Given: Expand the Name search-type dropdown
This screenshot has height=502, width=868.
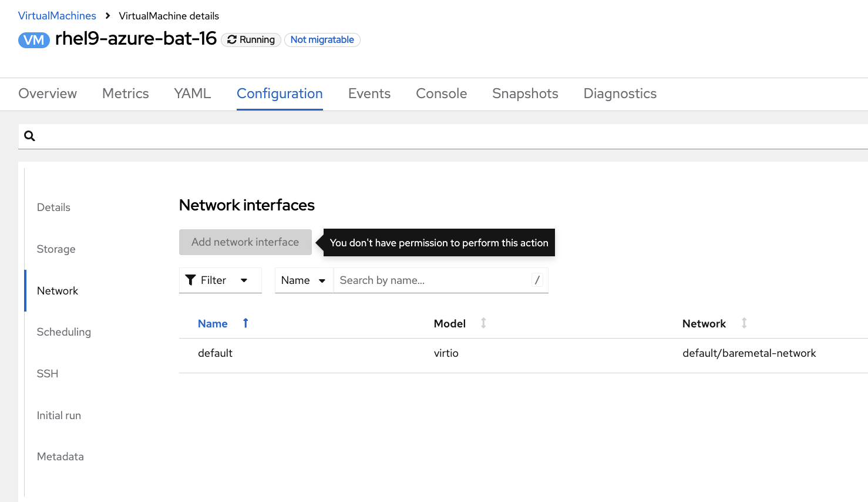Looking at the screenshot, I should coord(304,280).
